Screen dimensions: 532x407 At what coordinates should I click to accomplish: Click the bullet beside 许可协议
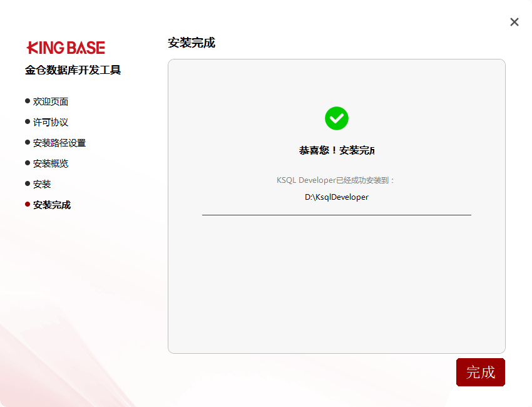[28, 121]
